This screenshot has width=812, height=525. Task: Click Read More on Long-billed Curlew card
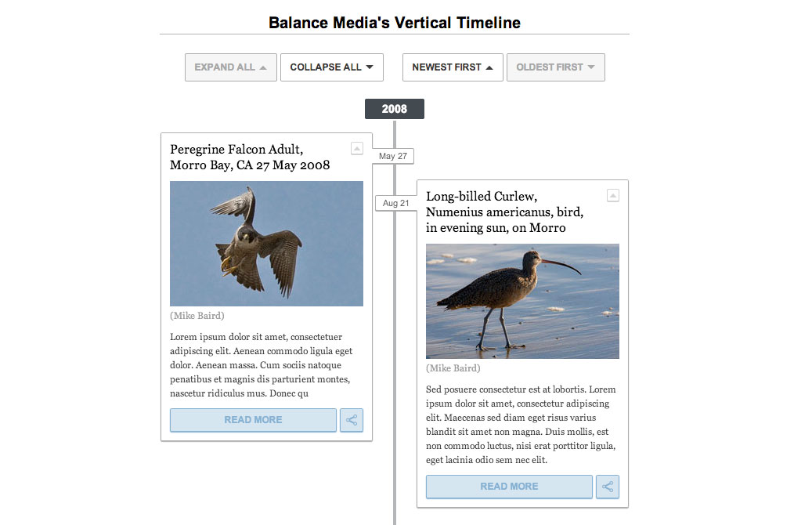[509, 487]
